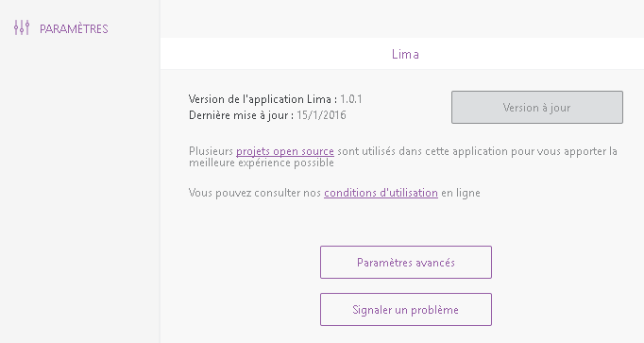644x343 pixels.
Task: Click the Vous pouvez consulter nos text
Action: coord(255,193)
